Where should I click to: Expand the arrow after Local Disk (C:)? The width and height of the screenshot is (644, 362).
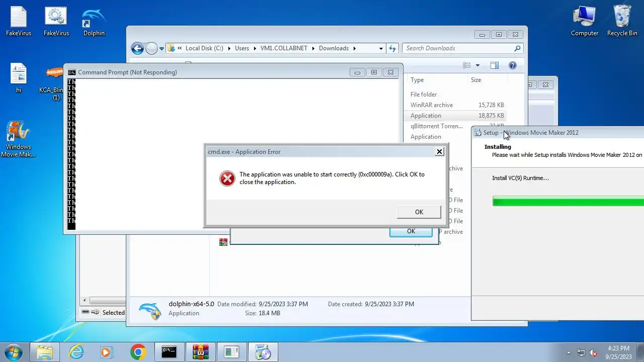tap(229, 48)
